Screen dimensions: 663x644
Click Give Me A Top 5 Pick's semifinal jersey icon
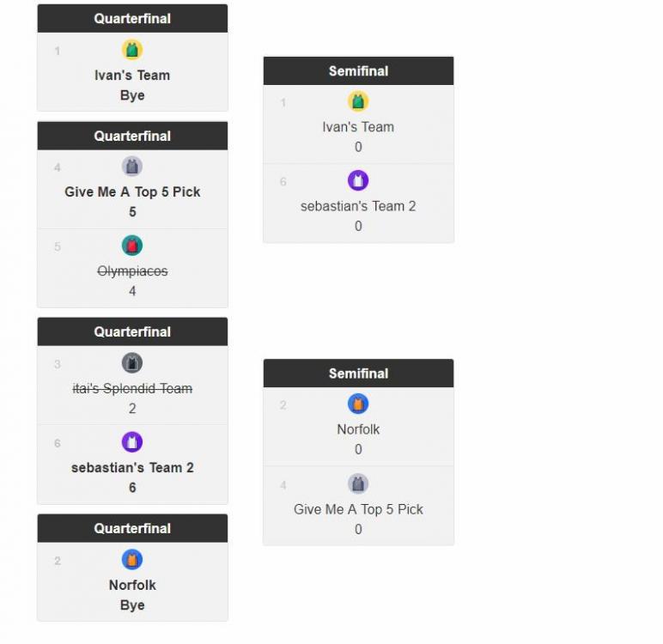pos(358,483)
